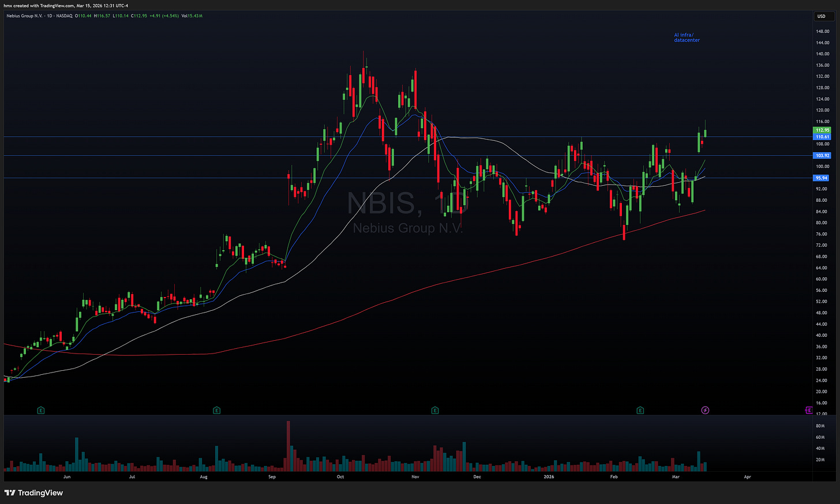Click the earnings E marker under early June
This screenshot has height=504, width=840.
point(40,411)
